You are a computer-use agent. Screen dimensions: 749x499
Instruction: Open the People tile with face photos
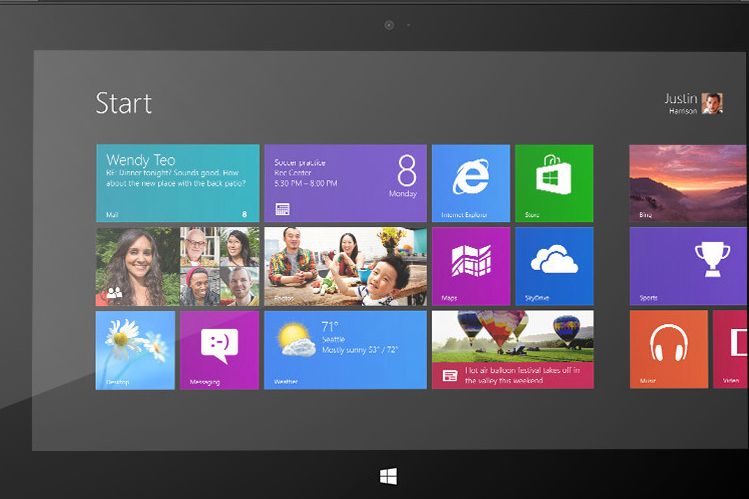178,266
